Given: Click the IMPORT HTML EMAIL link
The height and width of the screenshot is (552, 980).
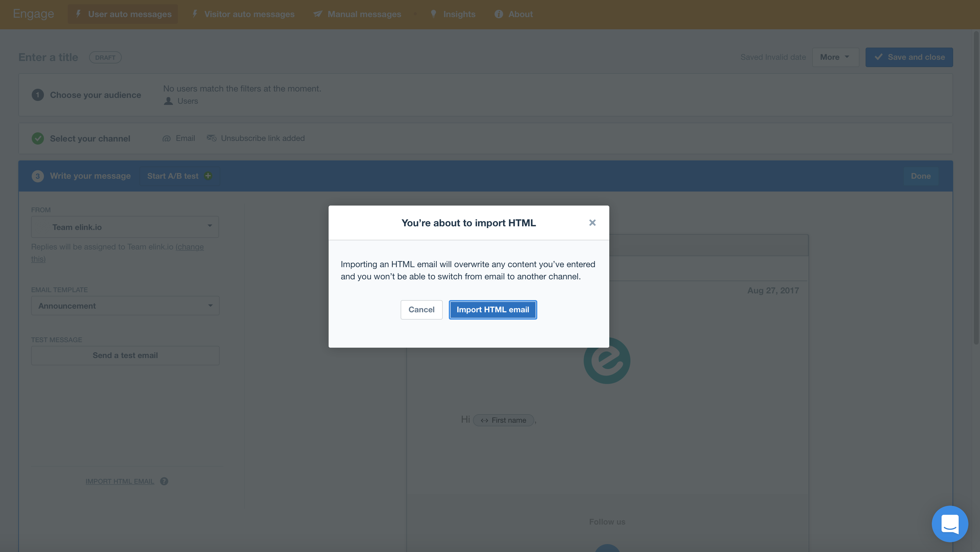Looking at the screenshot, I should click(120, 481).
